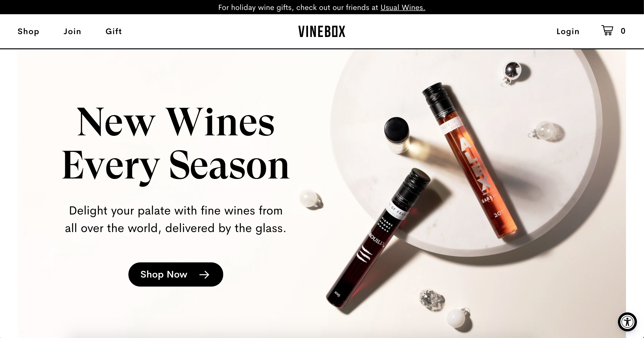Click the Delight your palate description text

[x=176, y=219]
